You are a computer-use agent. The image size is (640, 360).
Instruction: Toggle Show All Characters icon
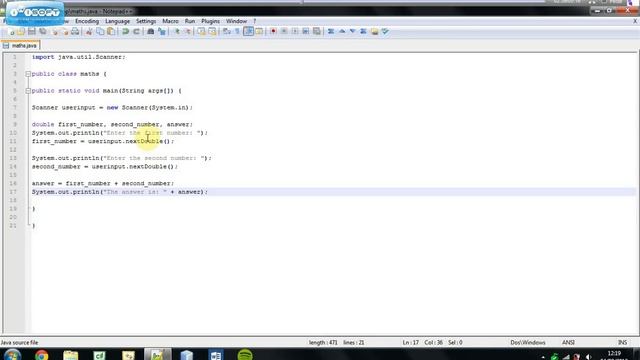pos(237,31)
